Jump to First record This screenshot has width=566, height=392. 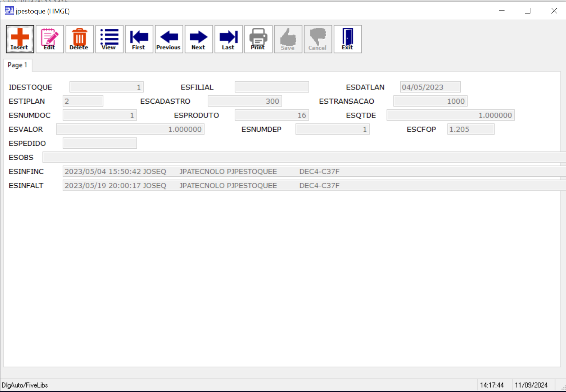pos(139,39)
